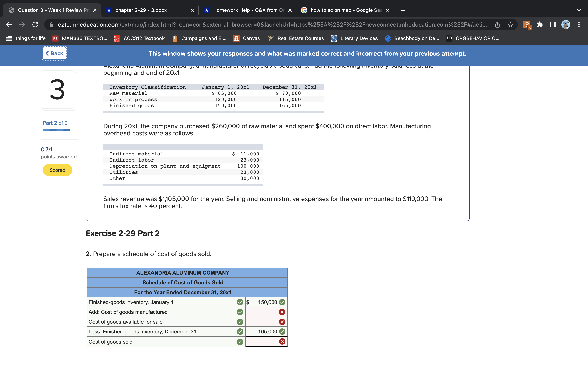
Task: Click the Exercise 2-29 Part 2 heading
Action: (123, 233)
